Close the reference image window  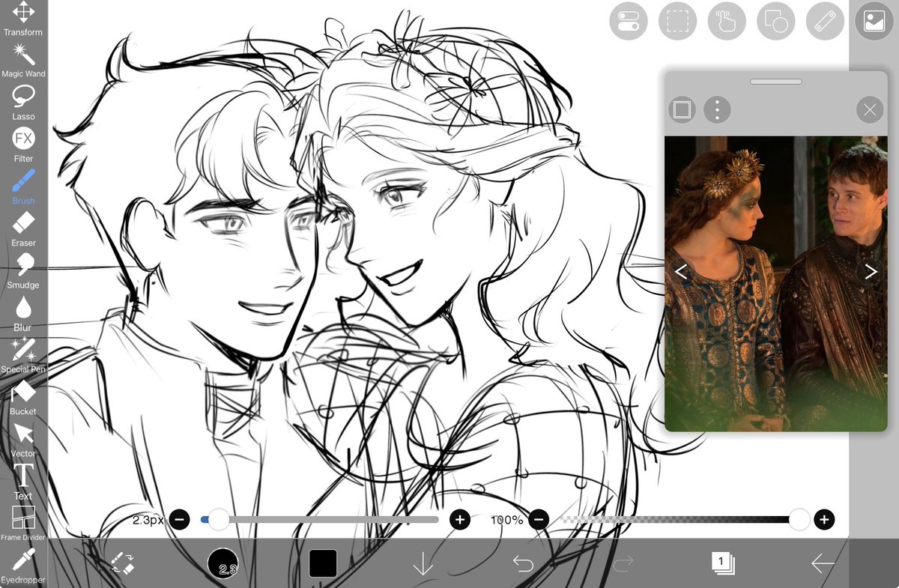point(870,110)
